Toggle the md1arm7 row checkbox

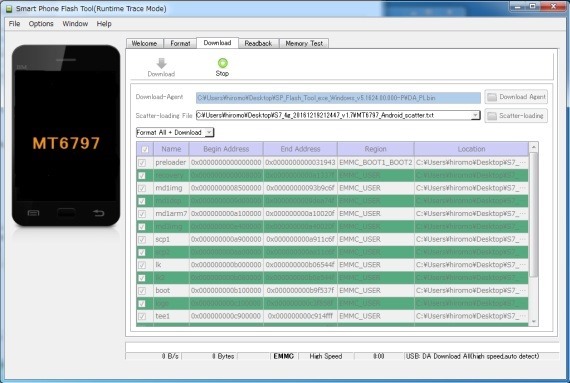[x=142, y=214]
